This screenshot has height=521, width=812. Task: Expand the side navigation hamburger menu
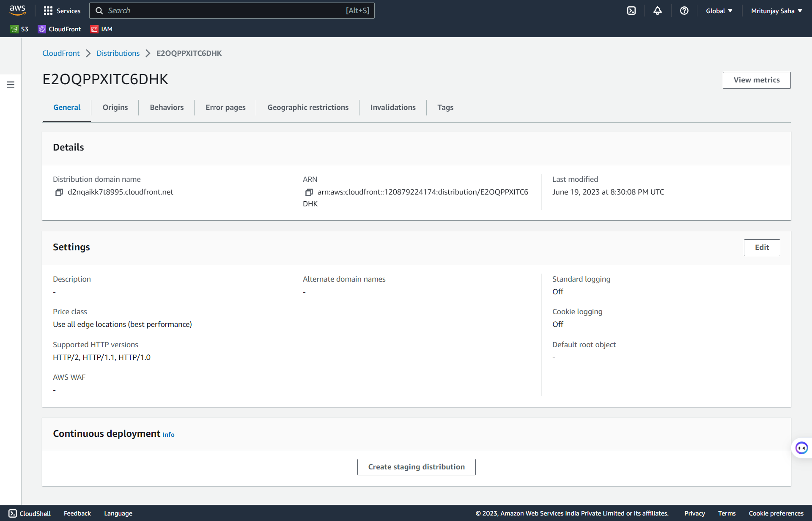click(x=11, y=85)
